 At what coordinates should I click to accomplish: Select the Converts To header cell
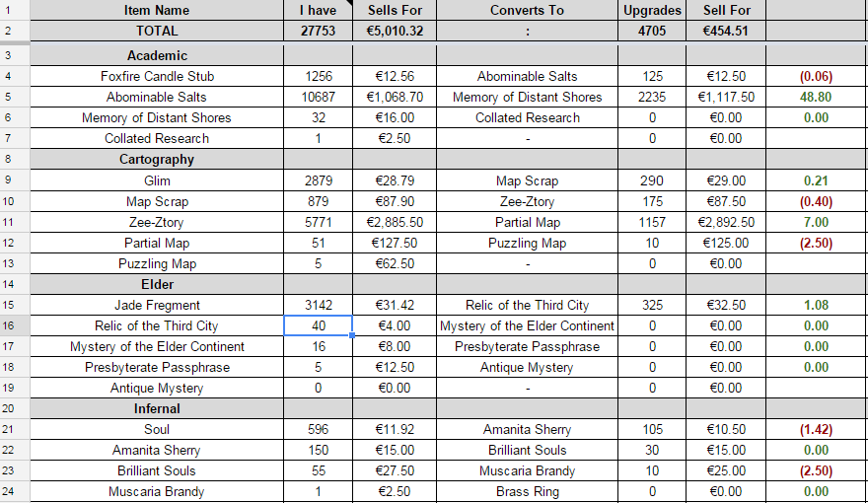coord(527,10)
